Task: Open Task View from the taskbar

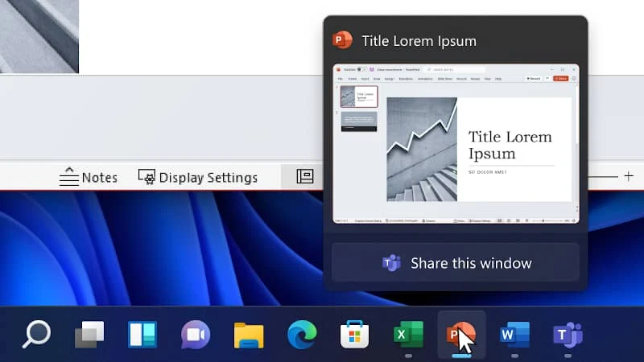Action: (x=89, y=335)
